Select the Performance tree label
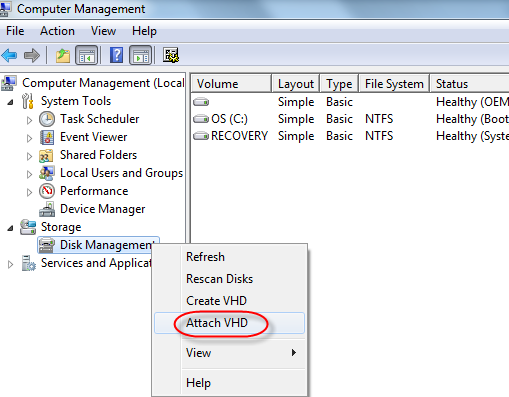 (x=94, y=191)
